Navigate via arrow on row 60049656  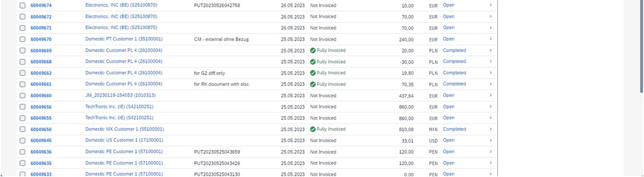490,107
